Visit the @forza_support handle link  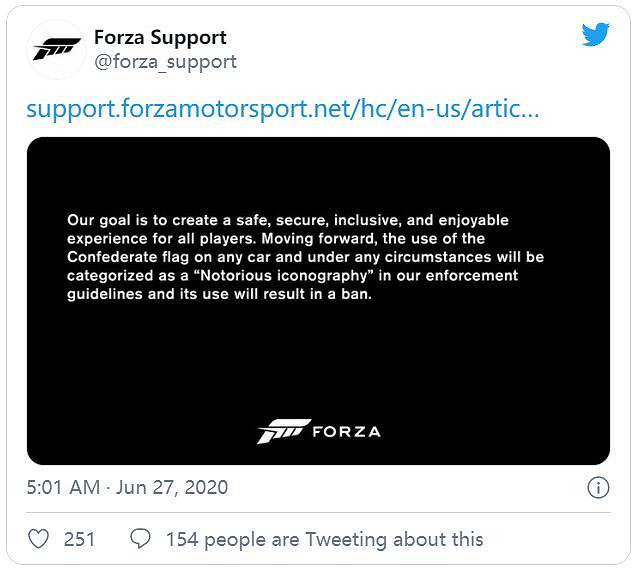(165, 62)
